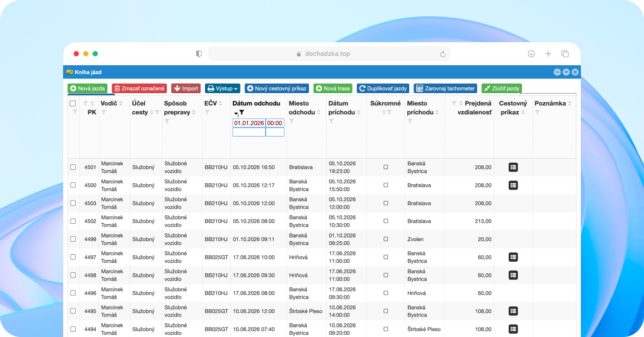
Task: Sort by the Cestovný príkaz column
Action: [x=523, y=112]
